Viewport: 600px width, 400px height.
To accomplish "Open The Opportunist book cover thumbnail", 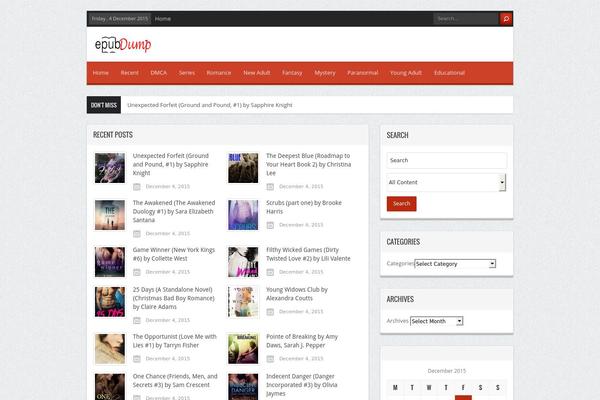I will (110, 349).
